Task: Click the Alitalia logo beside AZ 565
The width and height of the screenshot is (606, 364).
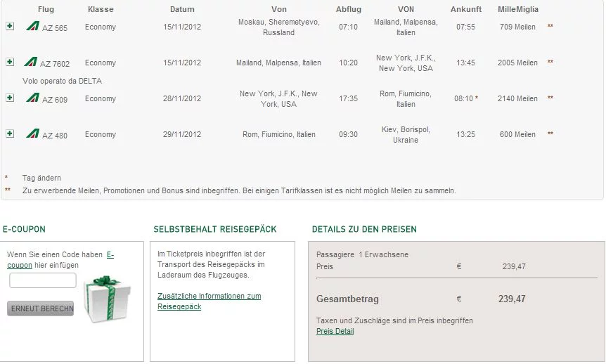Action: coord(33,26)
